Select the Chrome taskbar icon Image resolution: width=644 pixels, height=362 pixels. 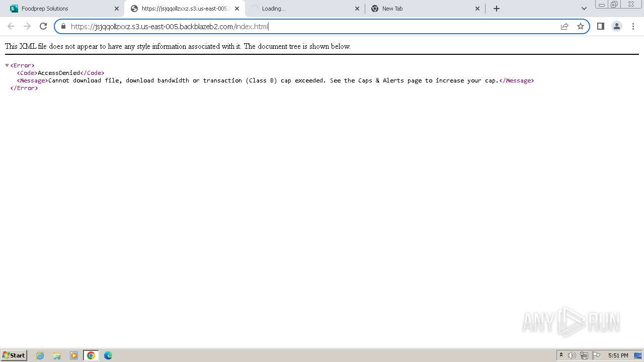point(91,355)
